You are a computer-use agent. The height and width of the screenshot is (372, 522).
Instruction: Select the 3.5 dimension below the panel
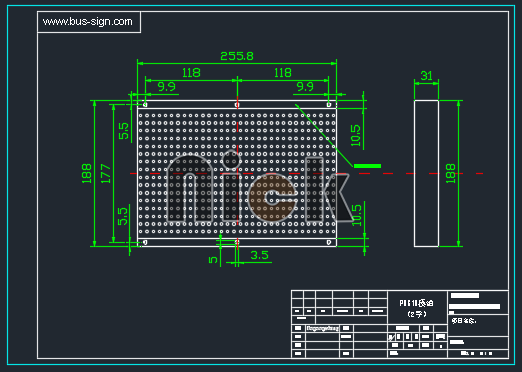pyautogui.click(x=259, y=255)
